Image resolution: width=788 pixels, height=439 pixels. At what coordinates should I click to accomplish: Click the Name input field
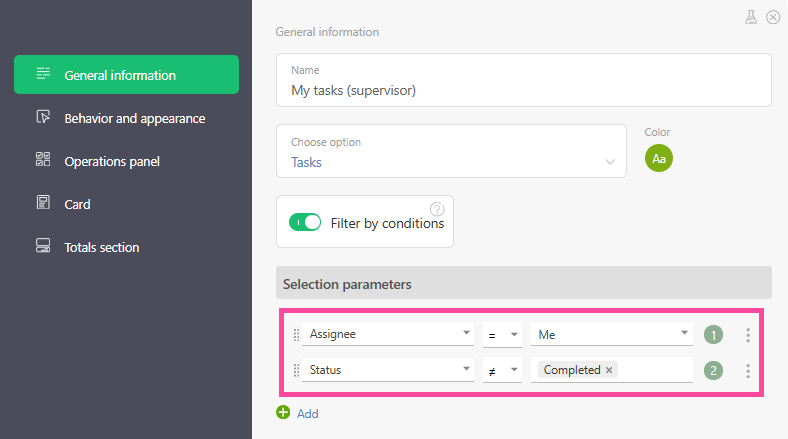pos(523,90)
